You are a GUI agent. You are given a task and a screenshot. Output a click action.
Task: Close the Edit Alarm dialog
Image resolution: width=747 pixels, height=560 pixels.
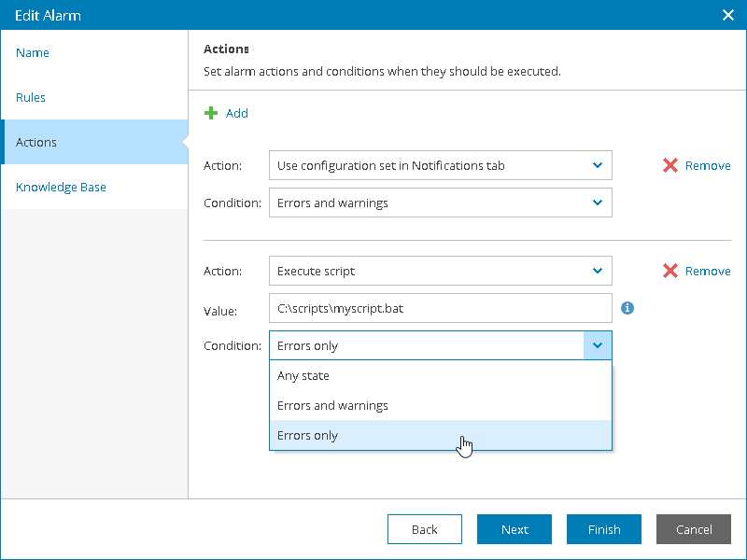pyautogui.click(x=728, y=15)
